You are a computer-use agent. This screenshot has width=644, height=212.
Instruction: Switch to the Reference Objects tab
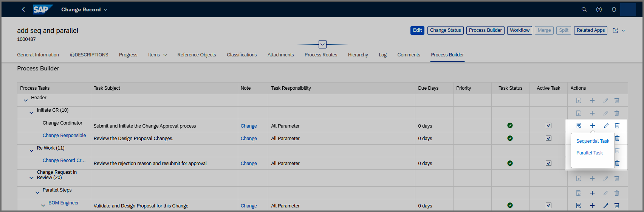coord(197,55)
